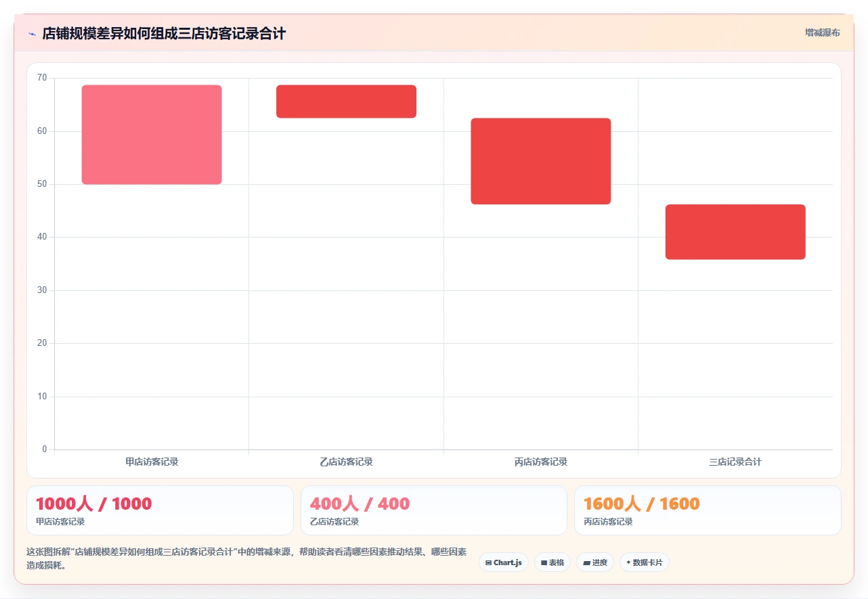Click the lightning icon beside the chart title
The image size is (868, 599).
[x=32, y=33]
